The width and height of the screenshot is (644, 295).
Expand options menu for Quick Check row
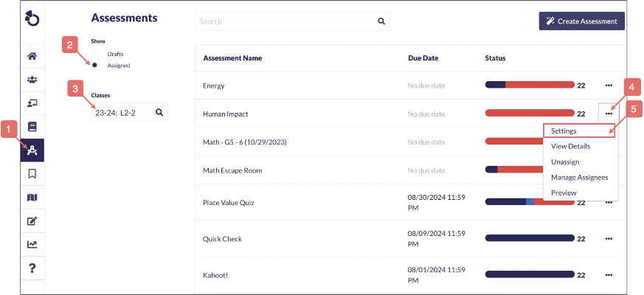pyautogui.click(x=609, y=239)
